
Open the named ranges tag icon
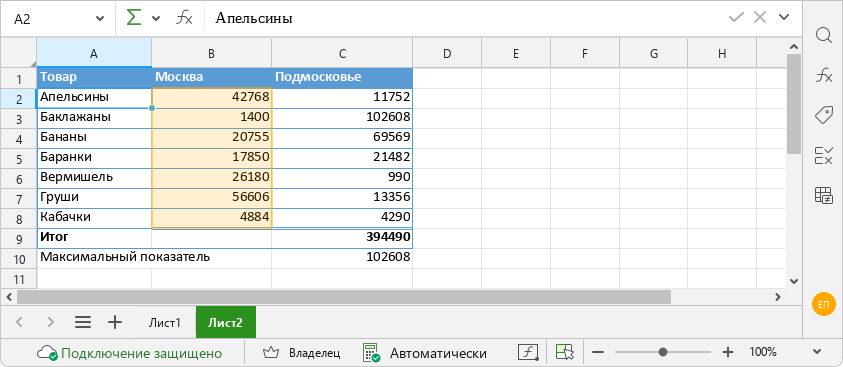click(x=824, y=115)
